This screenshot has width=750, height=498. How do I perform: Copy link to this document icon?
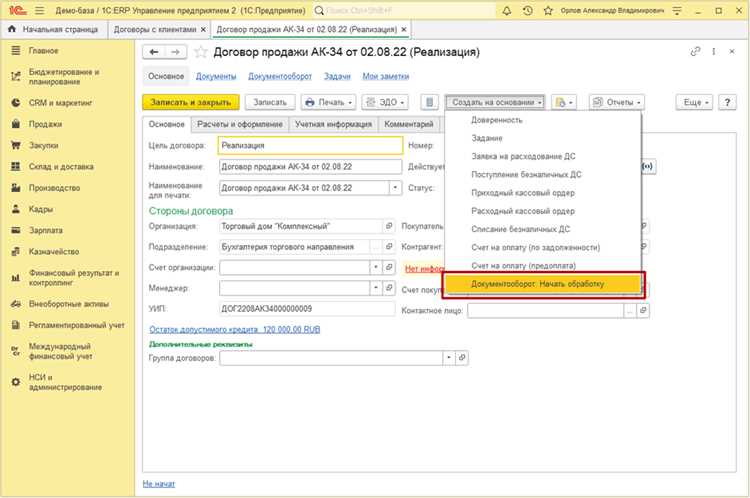pyautogui.click(x=695, y=52)
